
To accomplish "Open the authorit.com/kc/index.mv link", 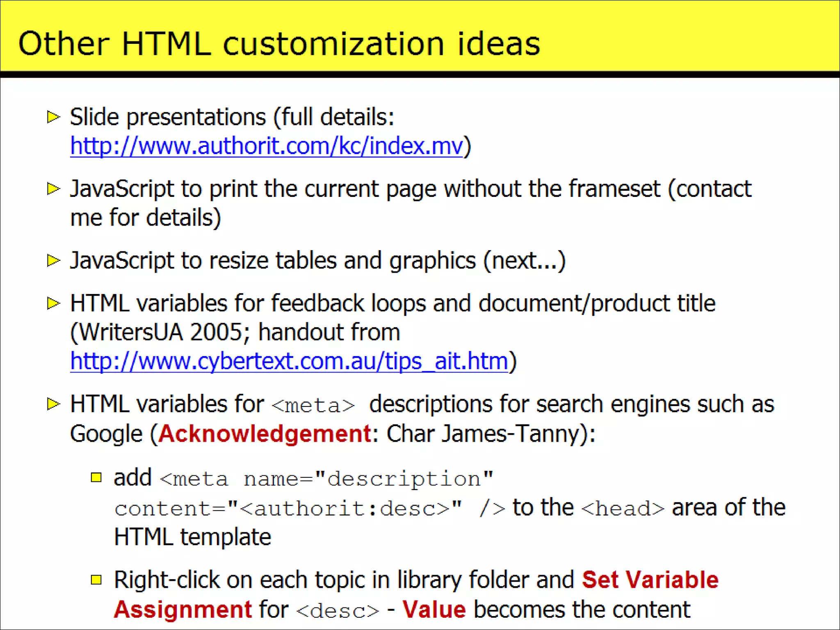I will [x=267, y=146].
